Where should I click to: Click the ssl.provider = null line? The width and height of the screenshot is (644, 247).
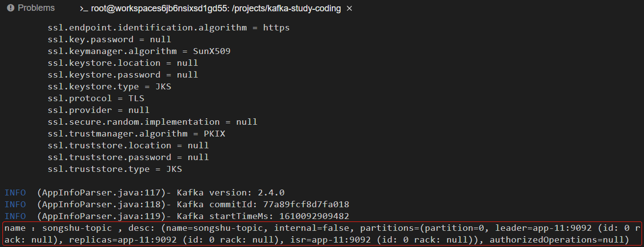[x=99, y=110]
